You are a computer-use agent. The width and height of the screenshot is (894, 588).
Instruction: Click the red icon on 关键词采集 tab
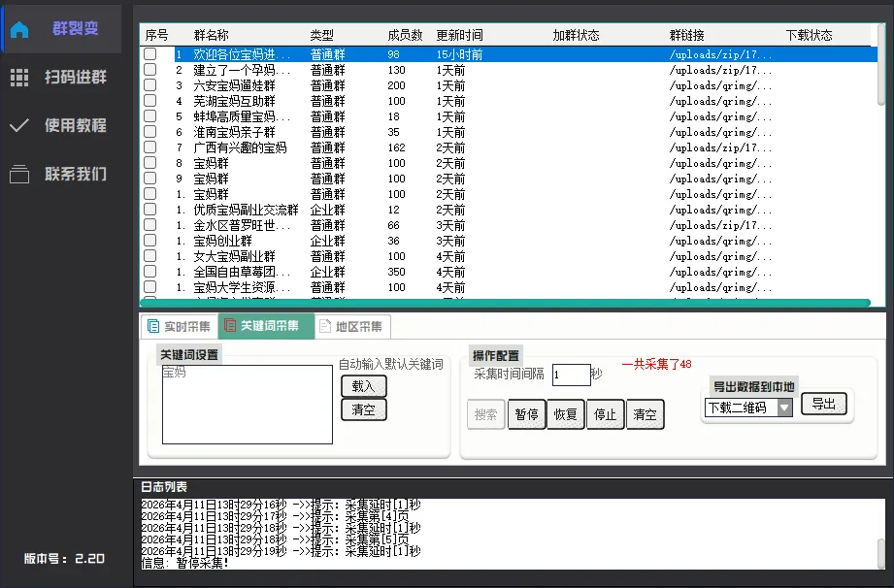pyautogui.click(x=230, y=326)
